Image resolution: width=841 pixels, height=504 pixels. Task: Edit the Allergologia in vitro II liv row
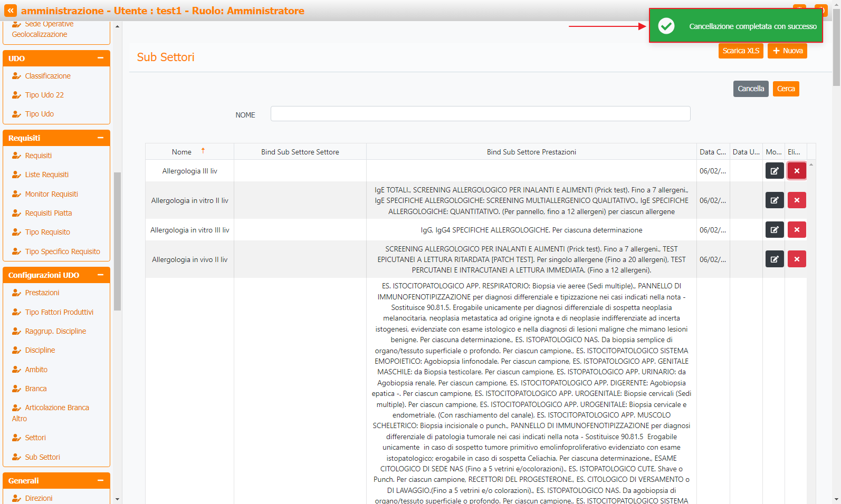774,200
